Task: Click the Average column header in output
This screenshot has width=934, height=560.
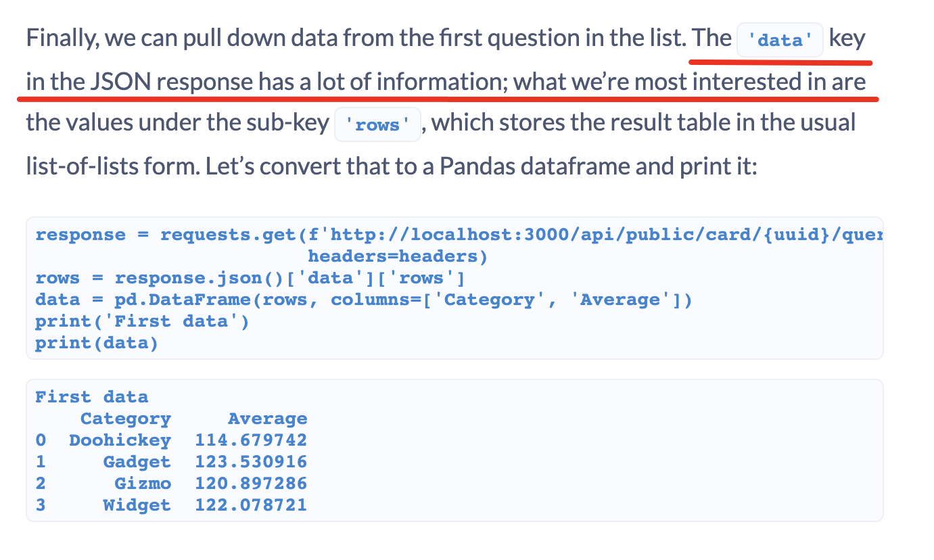Action: [x=267, y=419]
